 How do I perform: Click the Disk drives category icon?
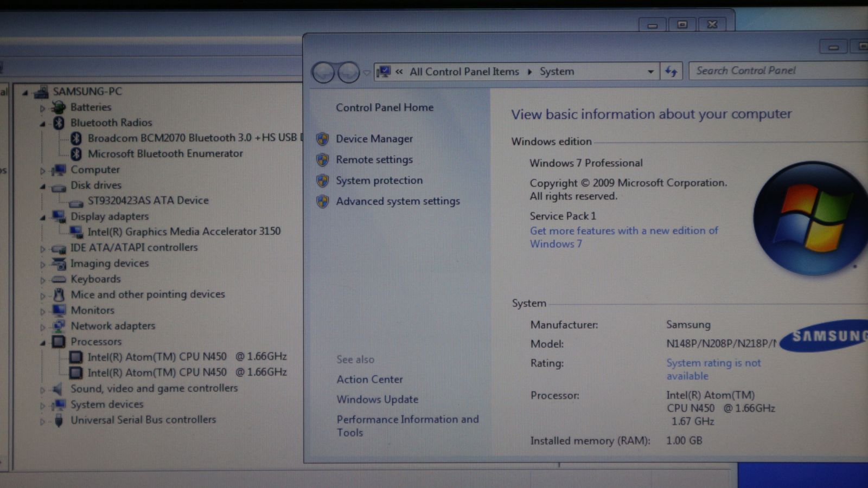59,188
